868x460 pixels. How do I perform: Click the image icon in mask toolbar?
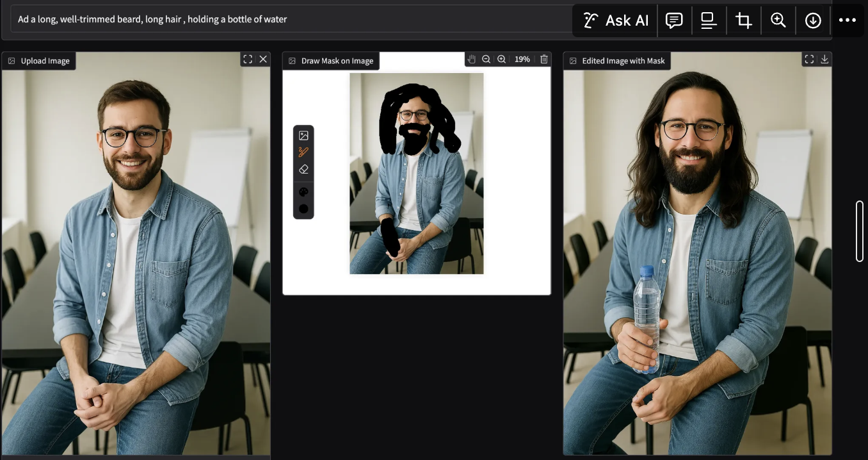click(303, 136)
